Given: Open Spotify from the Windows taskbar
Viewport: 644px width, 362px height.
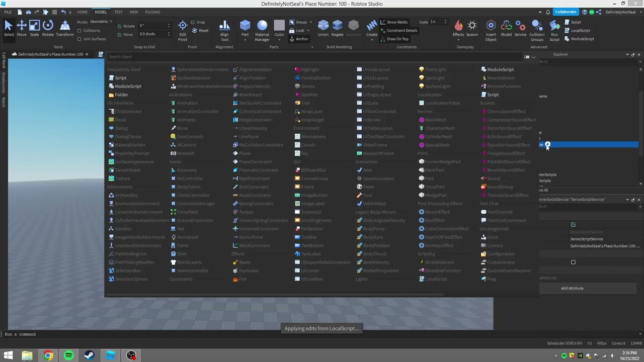Looking at the screenshot, I should [69, 355].
